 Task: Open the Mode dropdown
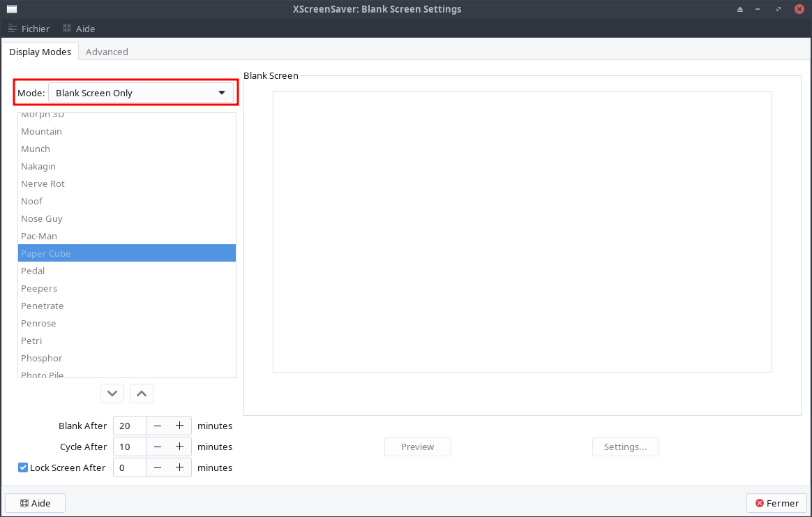[140, 93]
